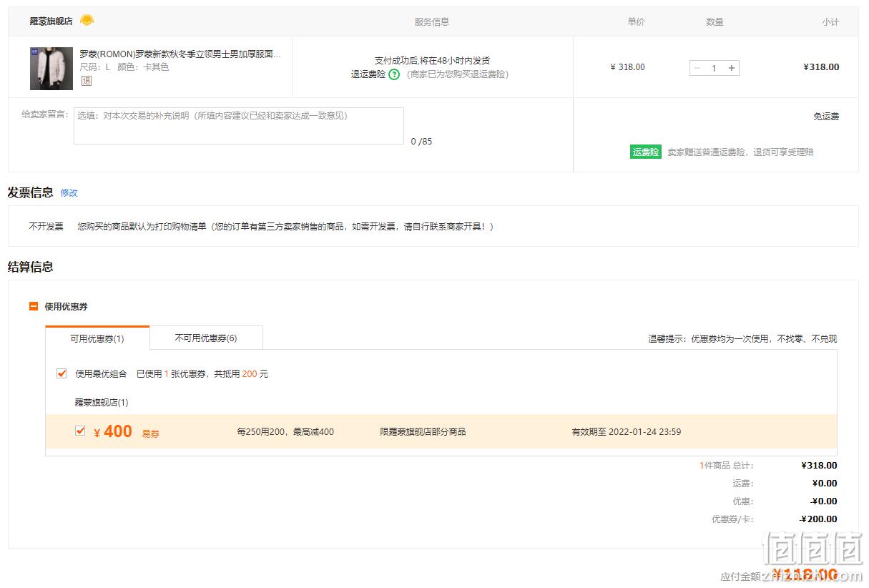Click the 不开发票 invoice option text
The image size is (869, 588).
[46, 226]
